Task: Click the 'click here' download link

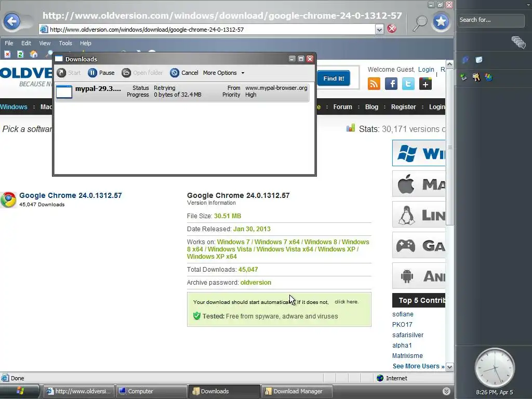Action: tap(347, 302)
